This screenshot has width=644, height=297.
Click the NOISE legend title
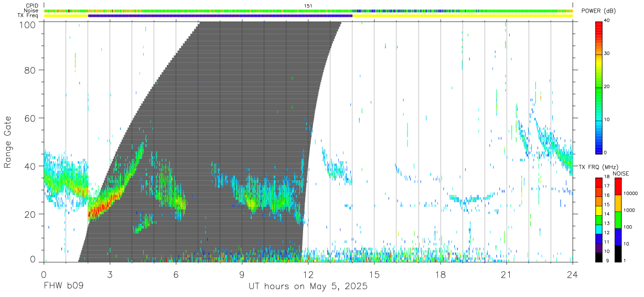tap(620, 173)
